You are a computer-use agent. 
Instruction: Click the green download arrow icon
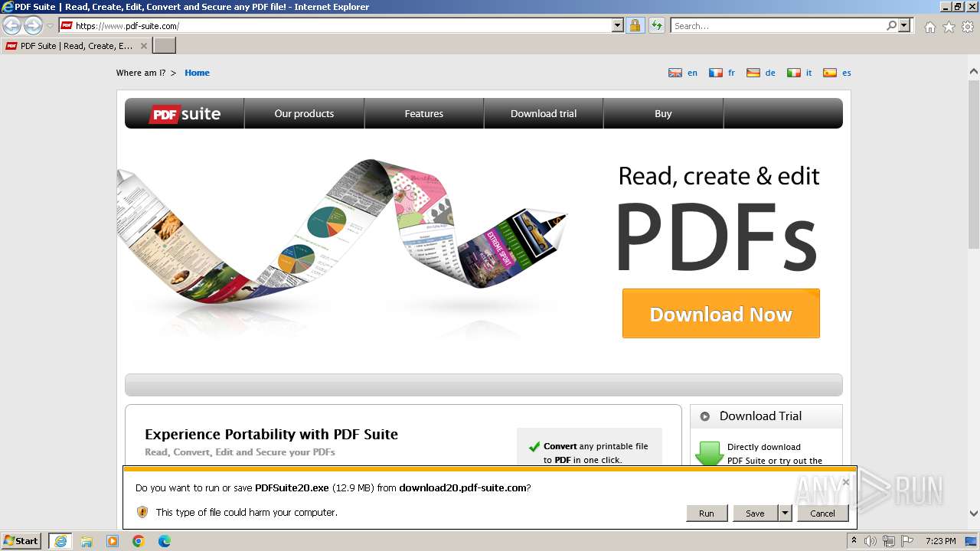(x=709, y=454)
